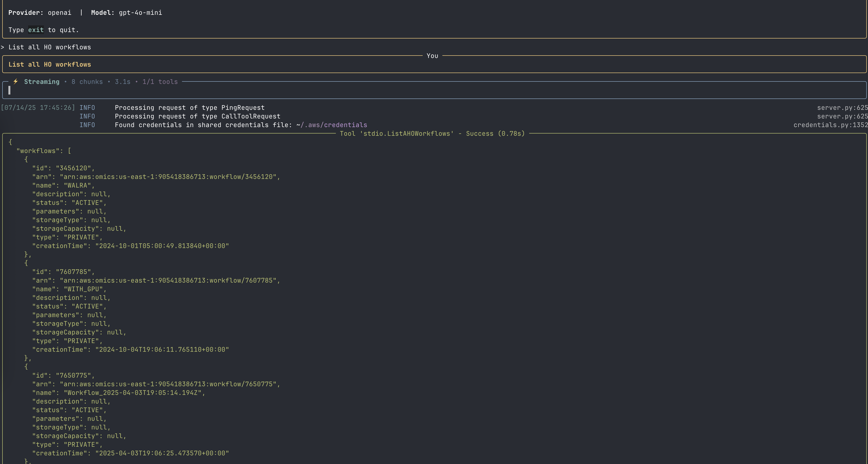The image size is (868, 464).
Task: Click the You panel header label
Action: pos(432,56)
